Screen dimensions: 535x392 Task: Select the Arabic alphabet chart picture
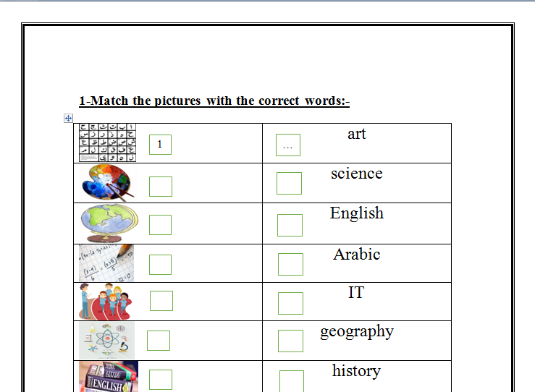click(106, 142)
